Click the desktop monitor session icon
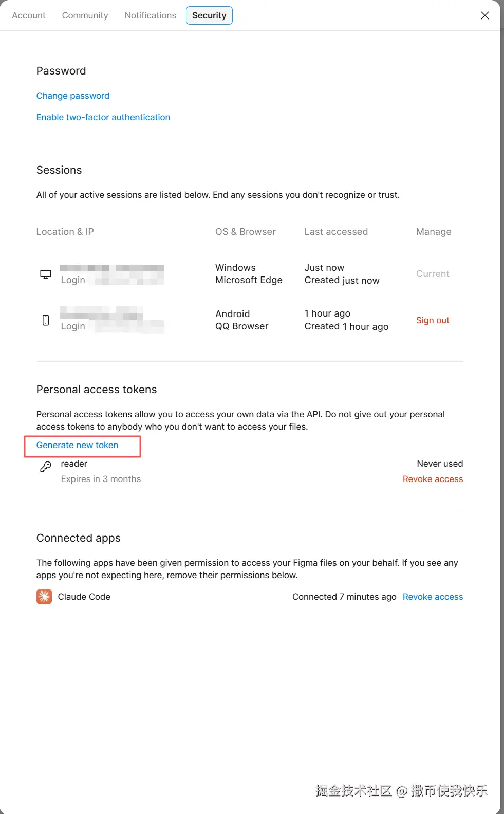Viewport: 504px width, 814px height. point(46,274)
